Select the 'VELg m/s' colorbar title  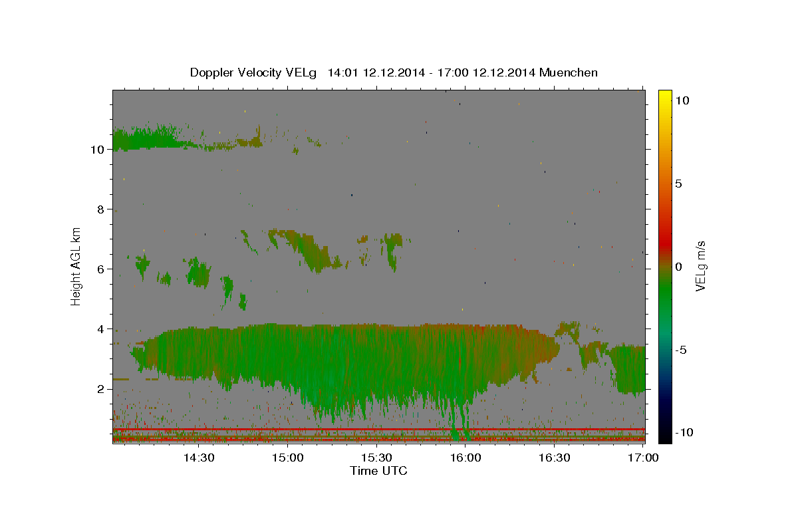(x=700, y=266)
